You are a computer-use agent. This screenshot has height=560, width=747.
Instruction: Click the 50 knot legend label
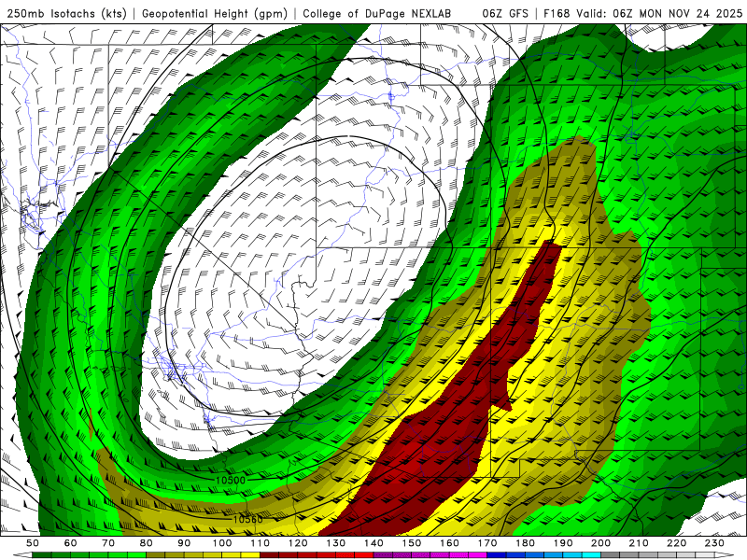pyautogui.click(x=33, y=543)
